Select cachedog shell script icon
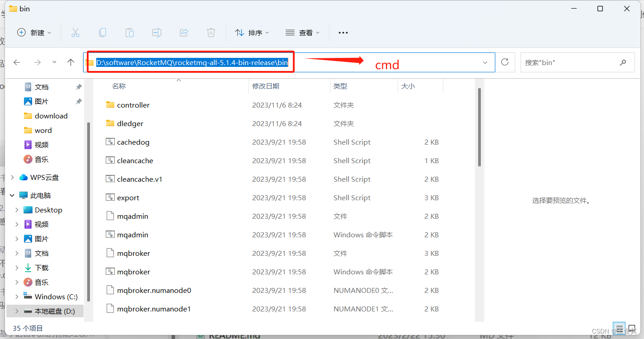The width and height of the screenshot is (644, 339). click(110, 142)
